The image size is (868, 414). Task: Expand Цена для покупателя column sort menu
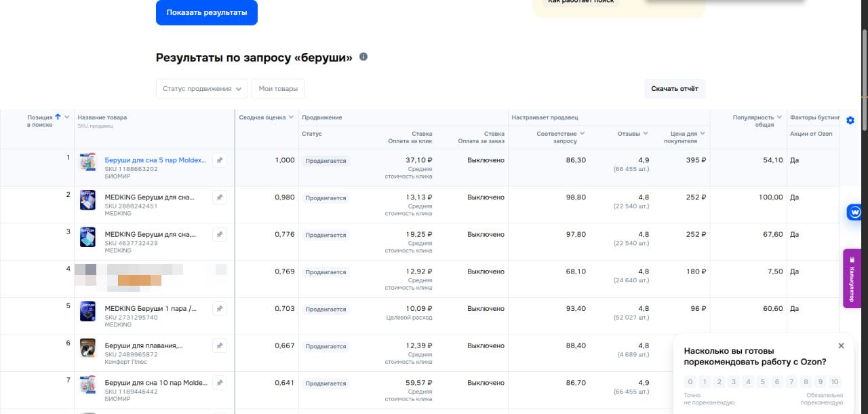coord(702,134)
